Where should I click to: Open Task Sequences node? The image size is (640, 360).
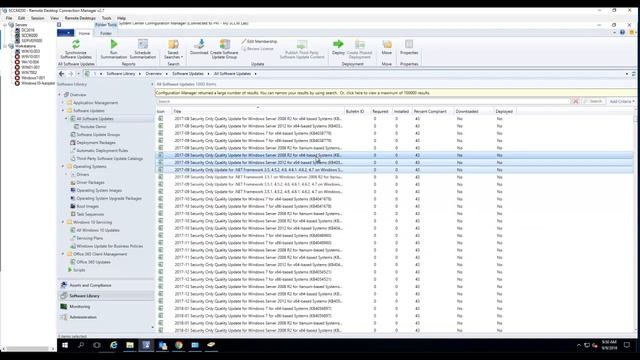[x=90, y=214]
